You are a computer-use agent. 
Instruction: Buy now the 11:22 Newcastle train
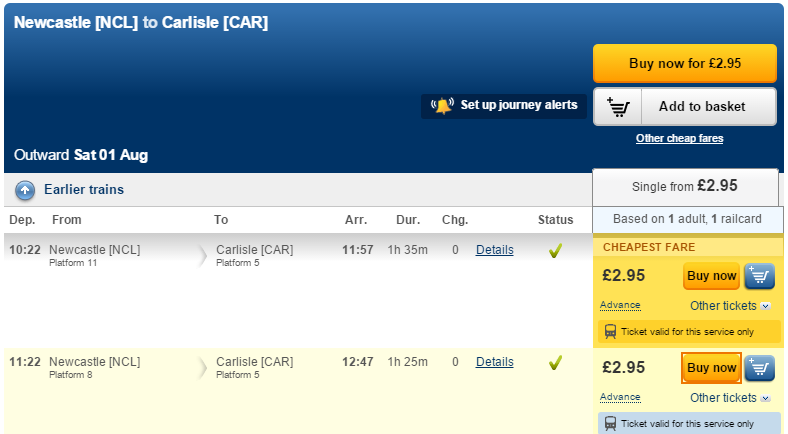pyautogui.click(x=711, y=368)
